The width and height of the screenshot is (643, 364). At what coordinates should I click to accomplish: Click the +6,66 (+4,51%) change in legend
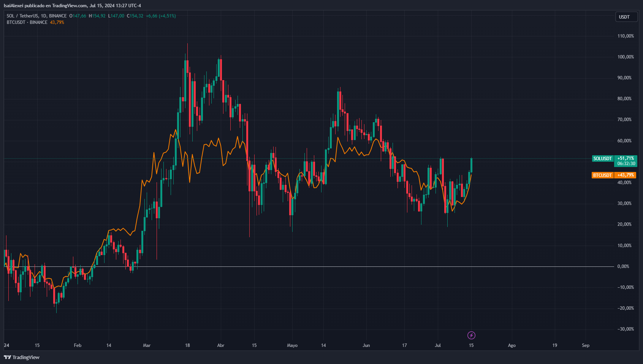pos(161,16)
